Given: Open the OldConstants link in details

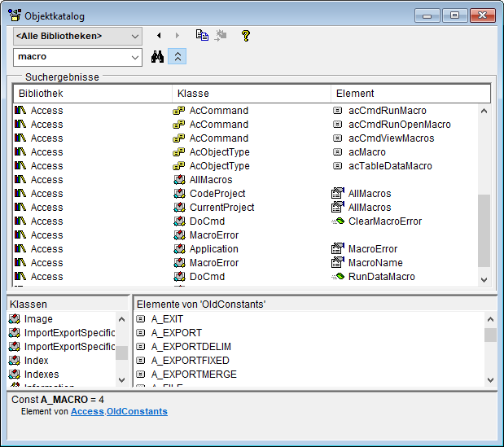Looking at the screenshot, I should [137, 412].
